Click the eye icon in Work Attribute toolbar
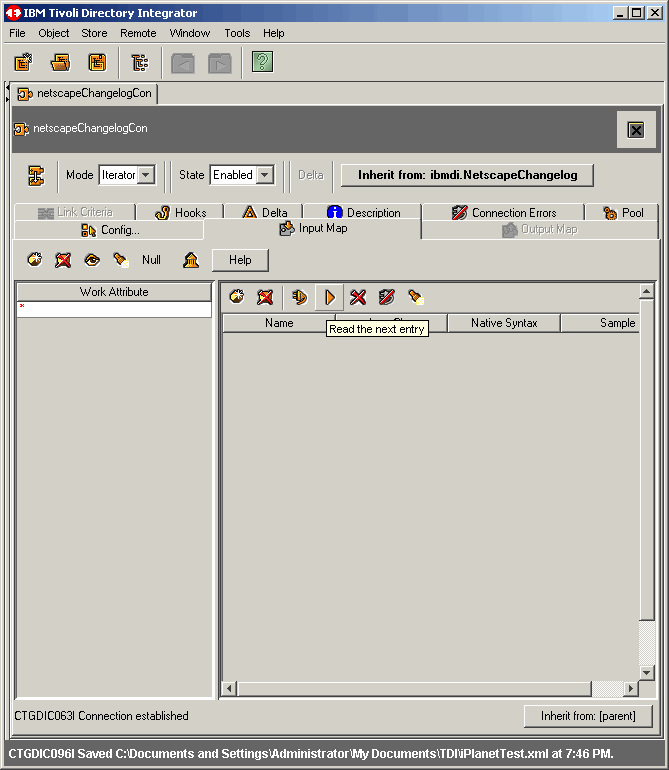Image resolution: width=669 pixels, height=770 pixels. 91,260
